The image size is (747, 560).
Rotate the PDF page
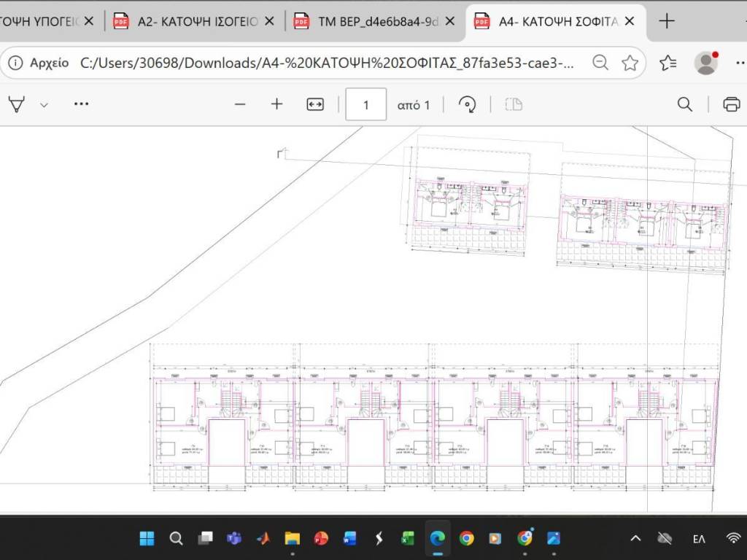pyautogui.click(x=467, y=104)
